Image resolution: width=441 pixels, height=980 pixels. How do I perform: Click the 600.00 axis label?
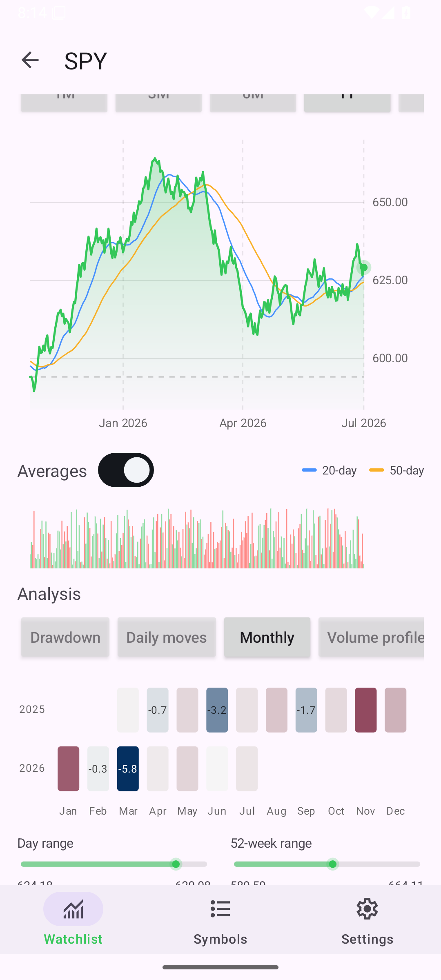coord(390,358)
